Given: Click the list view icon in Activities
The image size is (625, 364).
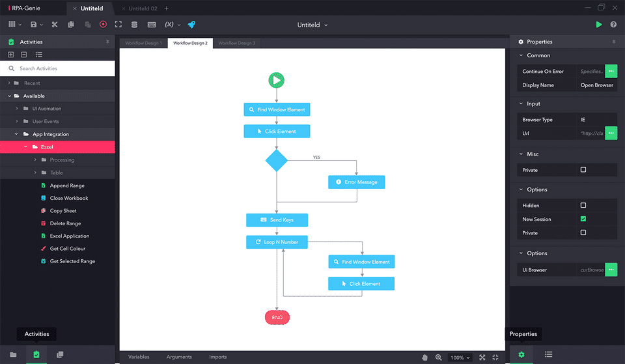Looking at the screenshot, I should (x=38, y=55).
